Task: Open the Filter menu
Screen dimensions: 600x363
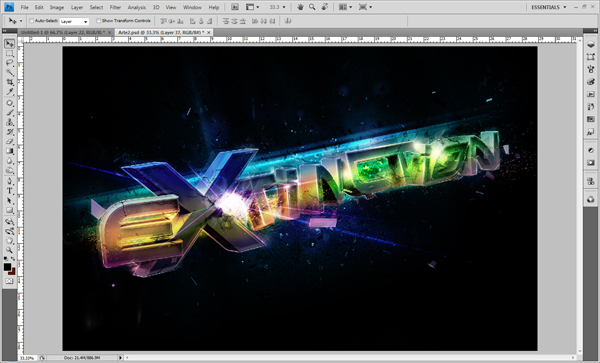Action: (115, 7)
